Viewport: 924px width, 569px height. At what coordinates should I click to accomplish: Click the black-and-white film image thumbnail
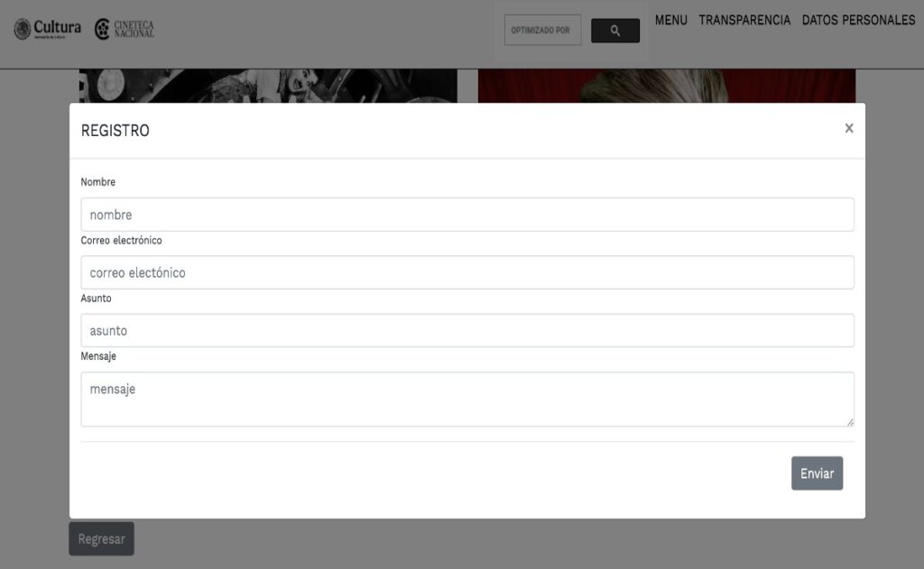(268, 86)
